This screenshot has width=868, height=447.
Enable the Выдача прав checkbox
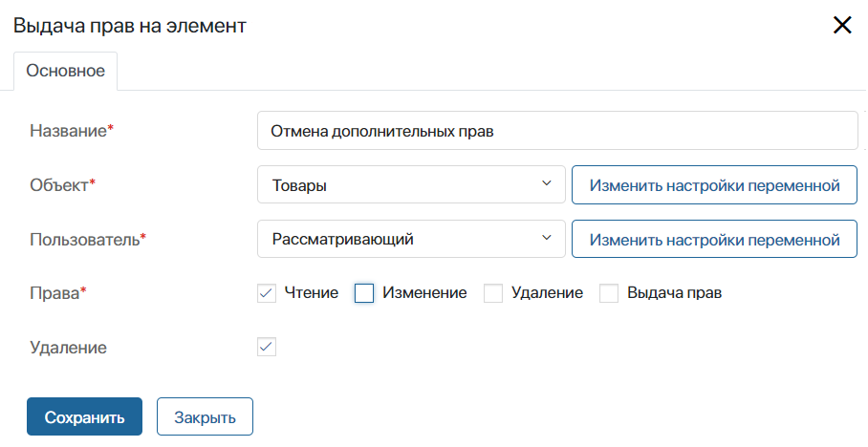point(609,292)
